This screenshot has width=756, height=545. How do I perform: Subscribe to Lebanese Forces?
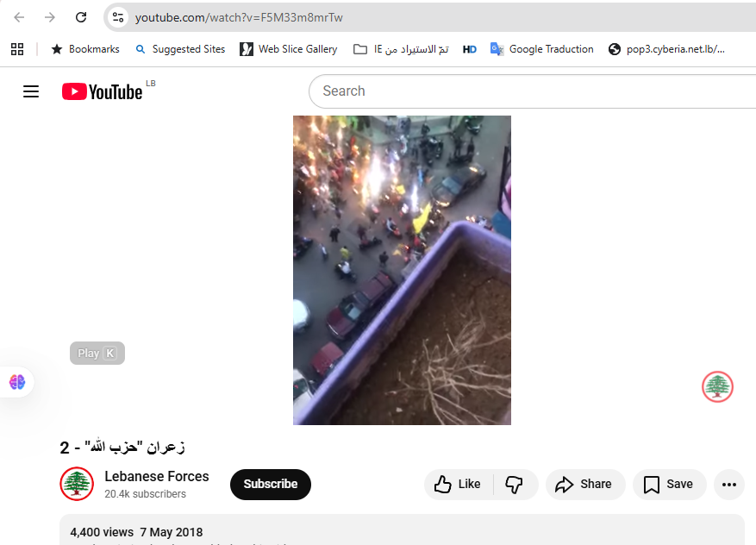270,484
